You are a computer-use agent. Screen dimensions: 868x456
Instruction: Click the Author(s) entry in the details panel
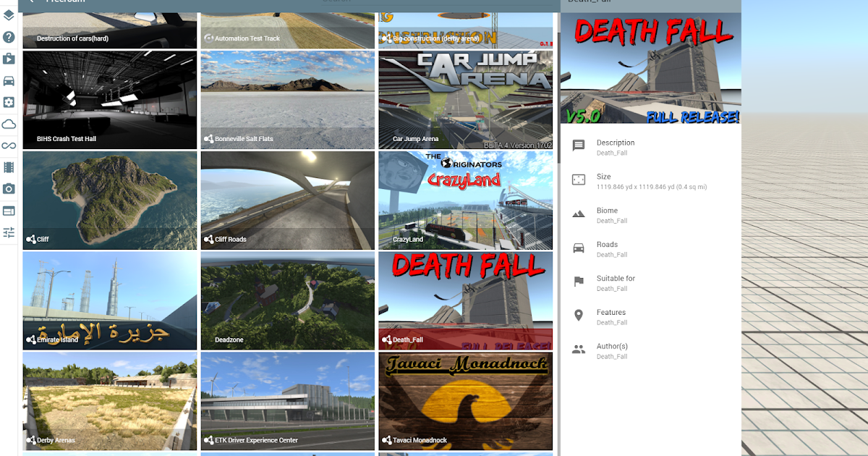tap(615, 351)
